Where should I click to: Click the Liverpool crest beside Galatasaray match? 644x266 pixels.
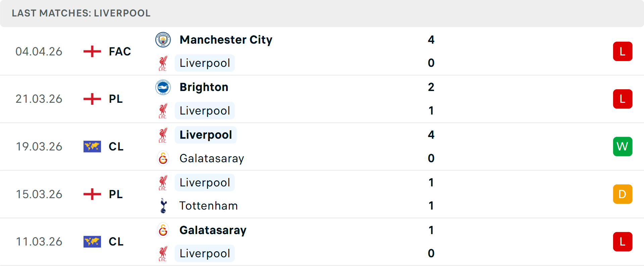[x=163, y=134]
